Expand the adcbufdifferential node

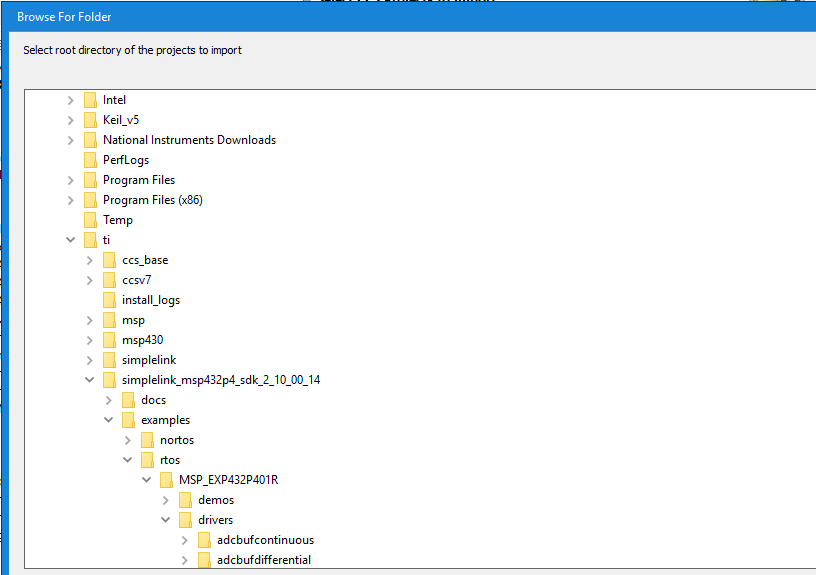tap(185, 560)
